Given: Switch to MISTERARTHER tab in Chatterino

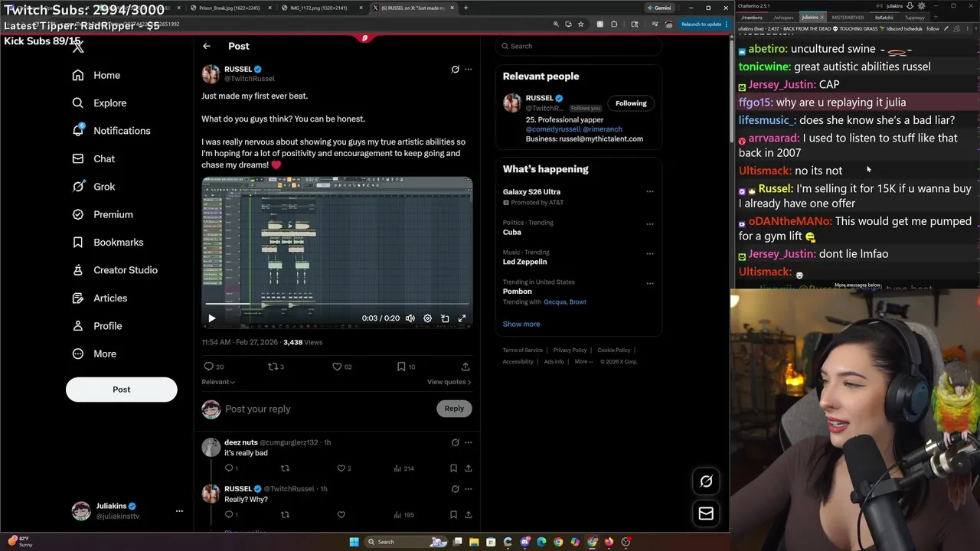Looking at the screenshot, I should click(x=847, y=17).
